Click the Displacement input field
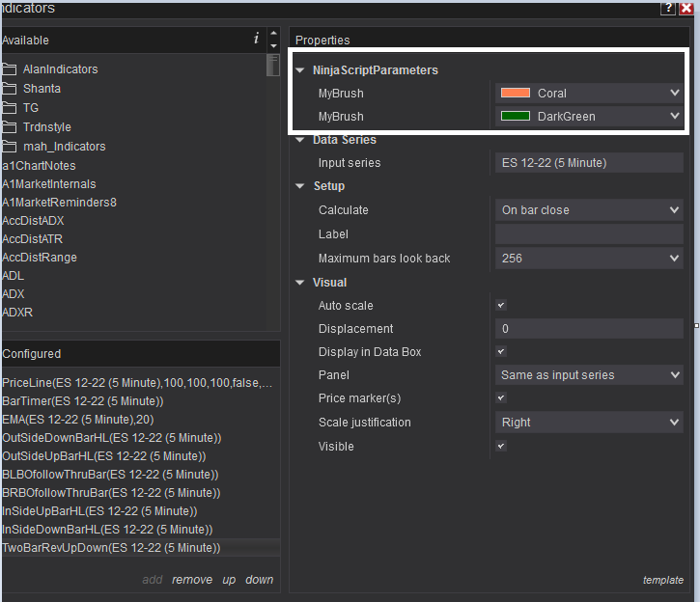 click(589, 329)
